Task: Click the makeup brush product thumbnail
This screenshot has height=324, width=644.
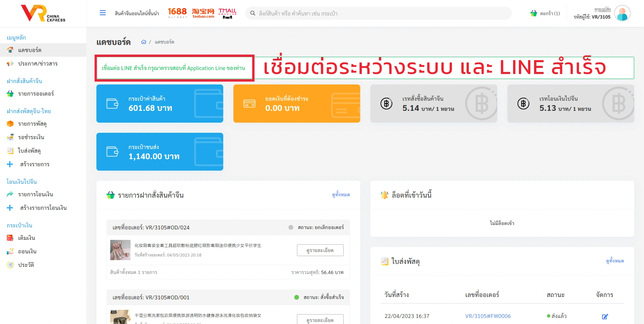Action: 120,250
